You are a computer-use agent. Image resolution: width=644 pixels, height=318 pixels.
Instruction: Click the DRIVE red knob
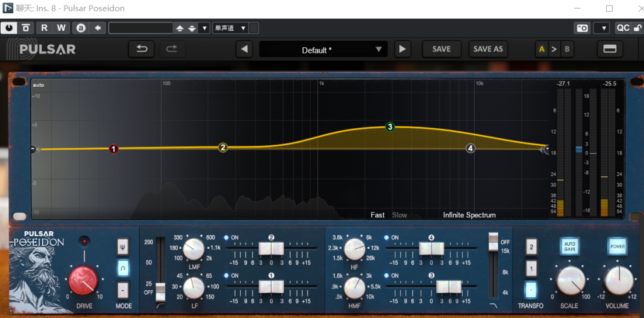coord(84,281)
